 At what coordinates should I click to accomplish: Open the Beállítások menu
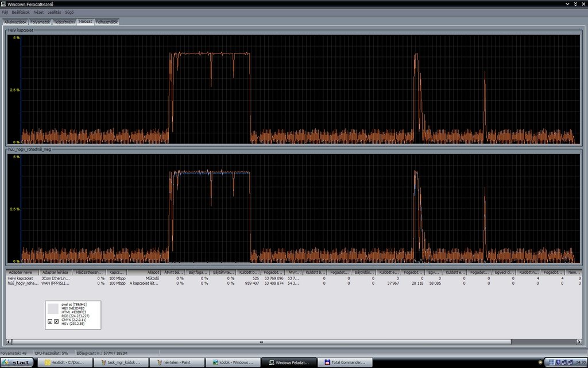tap(21, 13)
